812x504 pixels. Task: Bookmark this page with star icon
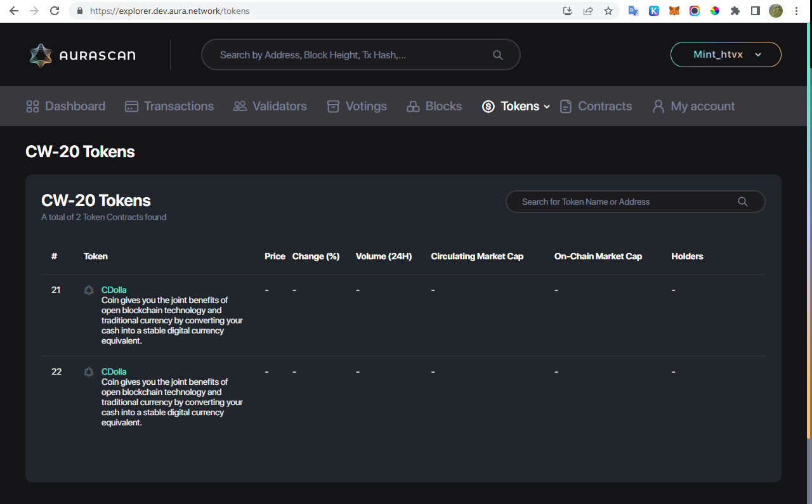[608, 11]
